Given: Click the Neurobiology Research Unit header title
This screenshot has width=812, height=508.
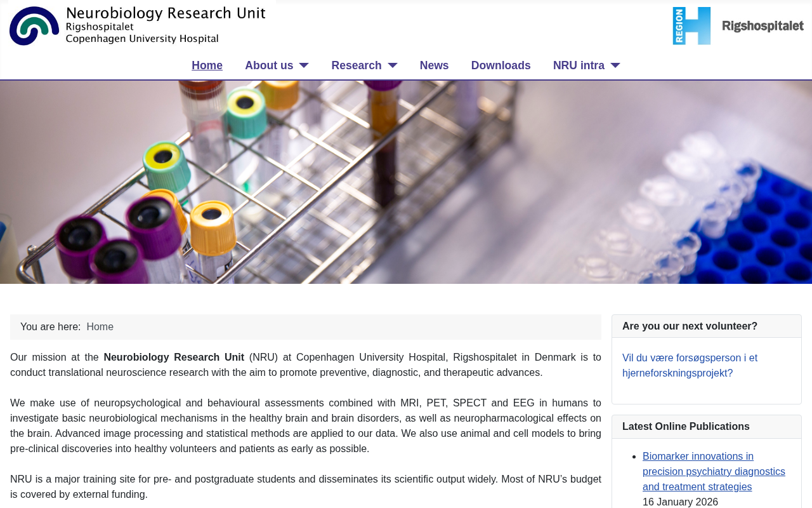Looking at the screenshot, I should [166, 13].
